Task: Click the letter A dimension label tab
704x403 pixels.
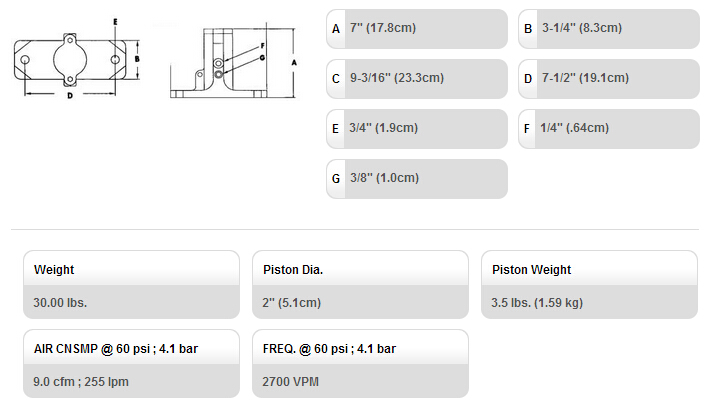Action: [336, 29]
